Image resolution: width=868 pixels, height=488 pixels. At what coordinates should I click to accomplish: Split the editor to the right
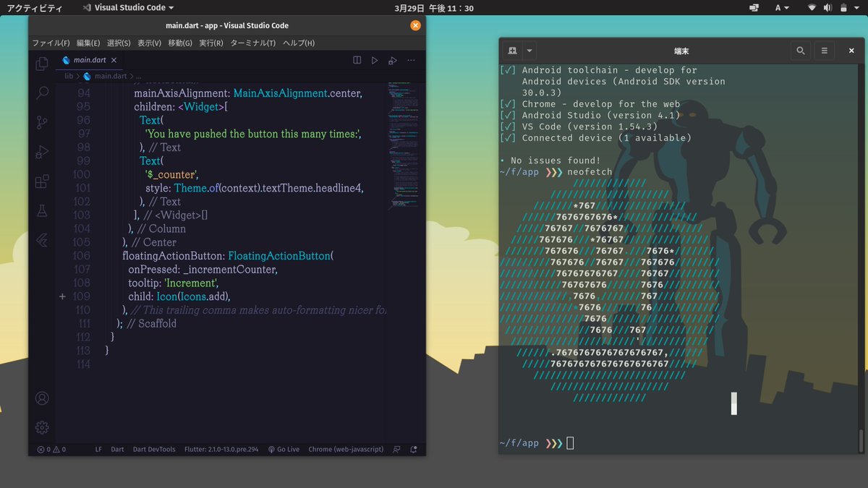coord(357,61)
